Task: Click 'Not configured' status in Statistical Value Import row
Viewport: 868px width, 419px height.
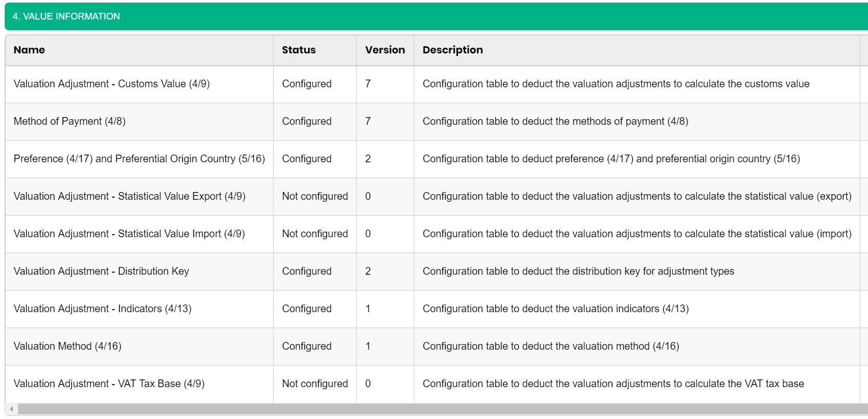Action: (x=315, y=234)
